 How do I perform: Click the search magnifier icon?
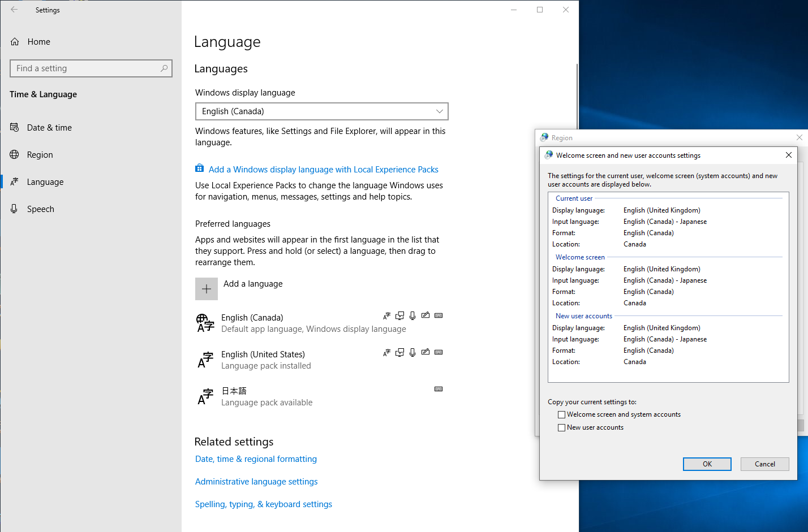164,68
